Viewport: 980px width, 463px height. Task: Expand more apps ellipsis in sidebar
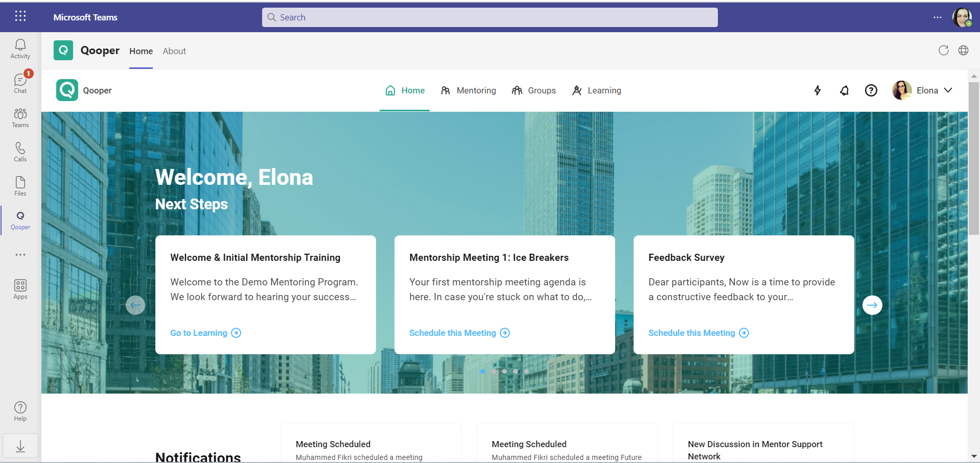click(20, 255)
